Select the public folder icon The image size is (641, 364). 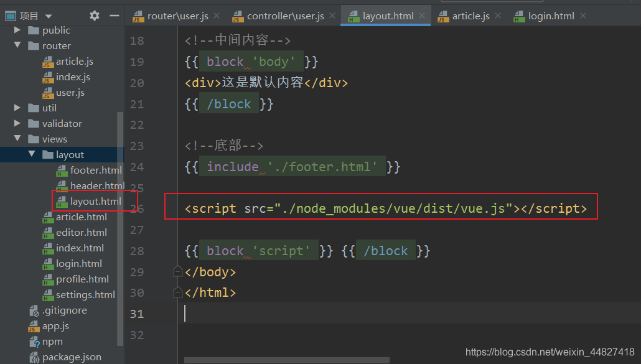click(x=34, y=30)
